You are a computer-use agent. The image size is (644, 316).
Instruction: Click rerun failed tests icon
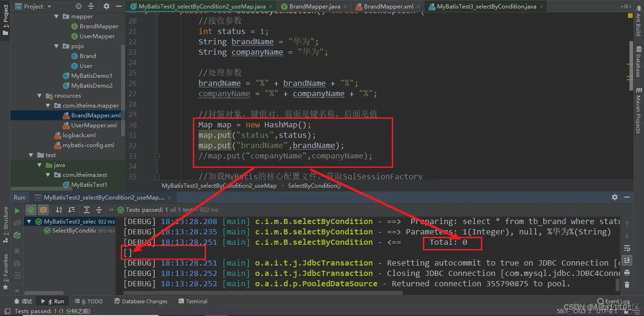point(17,222)
